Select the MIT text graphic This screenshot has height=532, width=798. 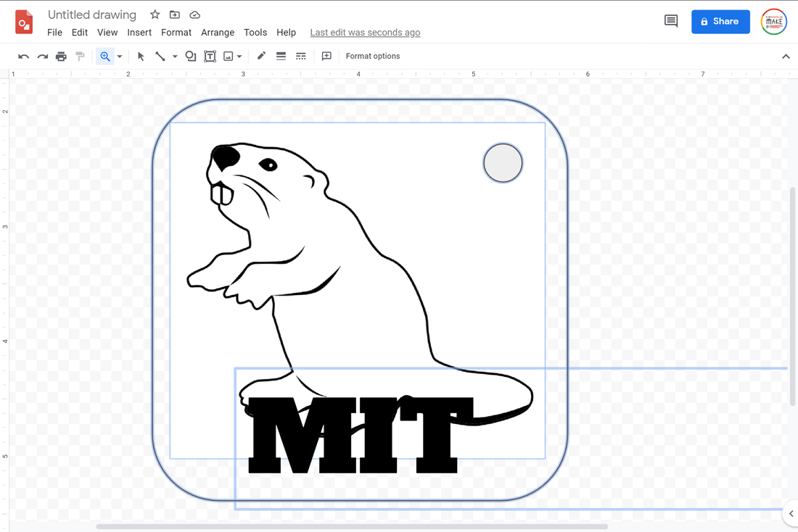click(x=361, y=436)
